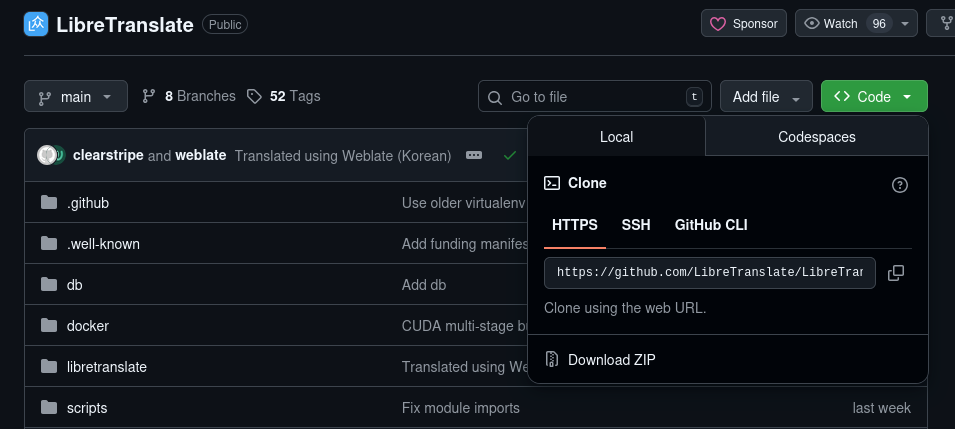This screenshot has width=955, height=429.
Task: Expand the Add file dropdown
Action: point(766,97)
